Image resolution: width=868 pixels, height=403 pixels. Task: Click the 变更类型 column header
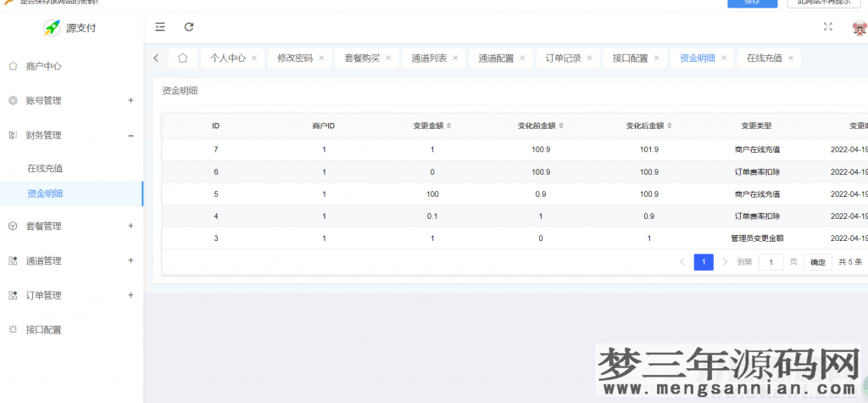[757, 126]
